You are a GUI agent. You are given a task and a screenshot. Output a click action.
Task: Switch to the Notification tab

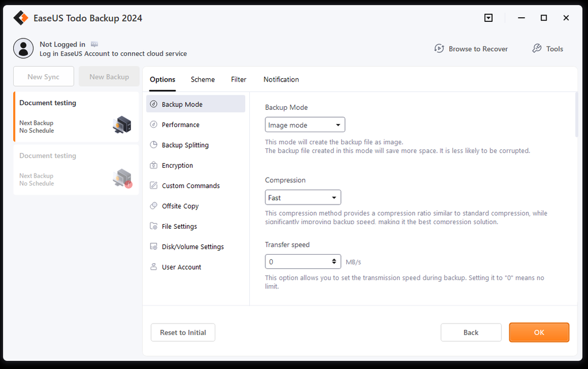281,79
